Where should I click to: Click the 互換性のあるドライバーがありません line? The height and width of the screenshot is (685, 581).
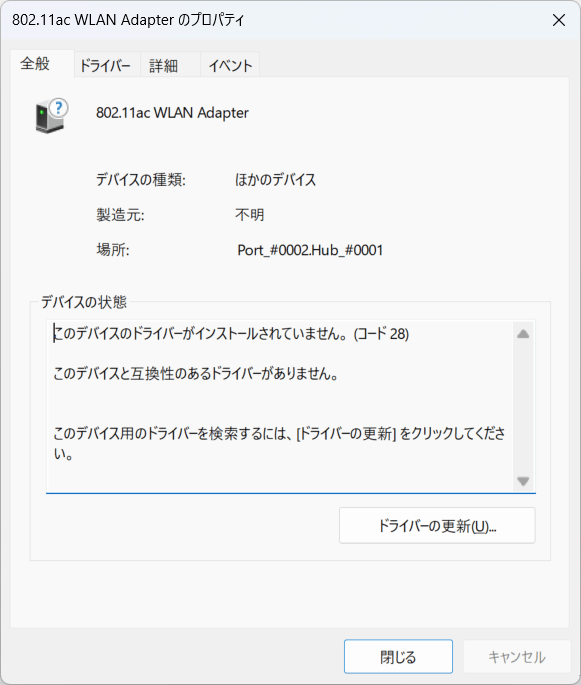196,374
